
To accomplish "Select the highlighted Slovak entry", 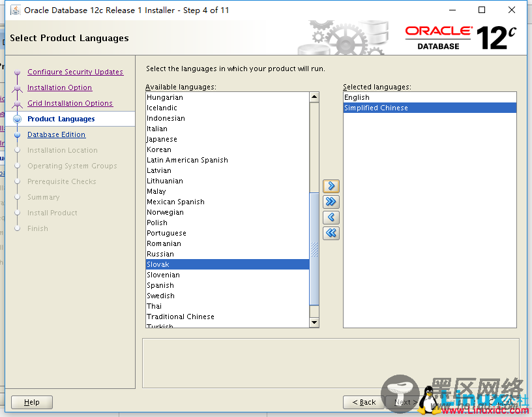I will click(228, 264).
